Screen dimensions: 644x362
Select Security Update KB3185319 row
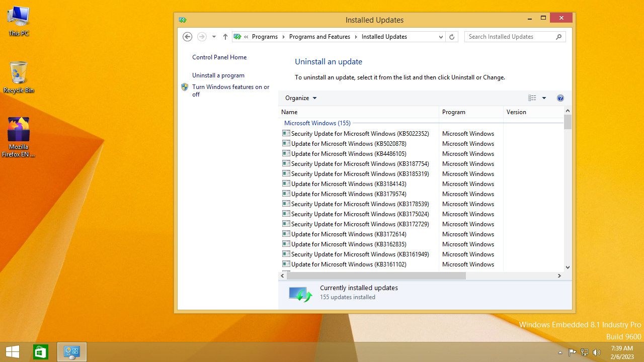click(422, 173)
